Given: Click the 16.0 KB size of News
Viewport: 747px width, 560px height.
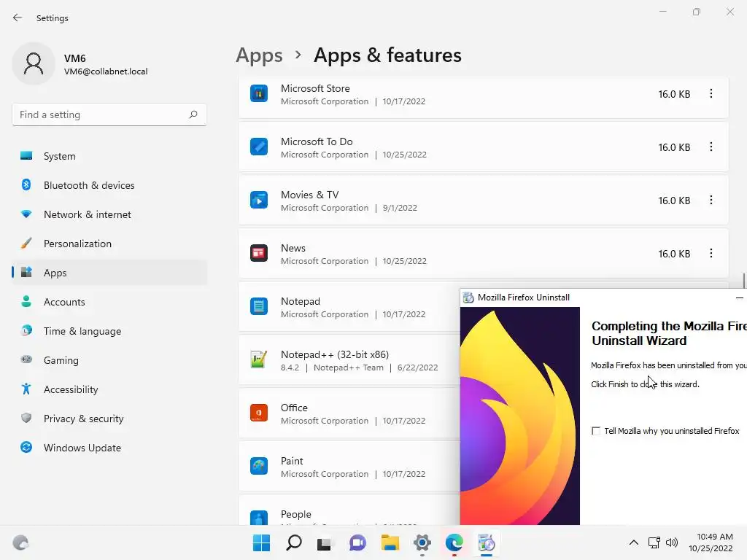Looking at the screenshot, I should coord(674,254).
